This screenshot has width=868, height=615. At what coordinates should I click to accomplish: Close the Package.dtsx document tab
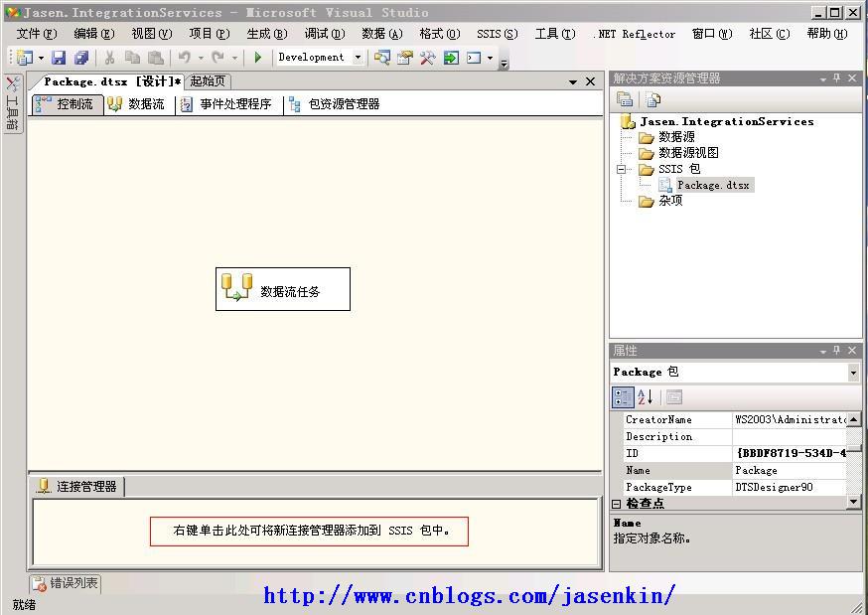pyautogui.click(x=591, y=81)
